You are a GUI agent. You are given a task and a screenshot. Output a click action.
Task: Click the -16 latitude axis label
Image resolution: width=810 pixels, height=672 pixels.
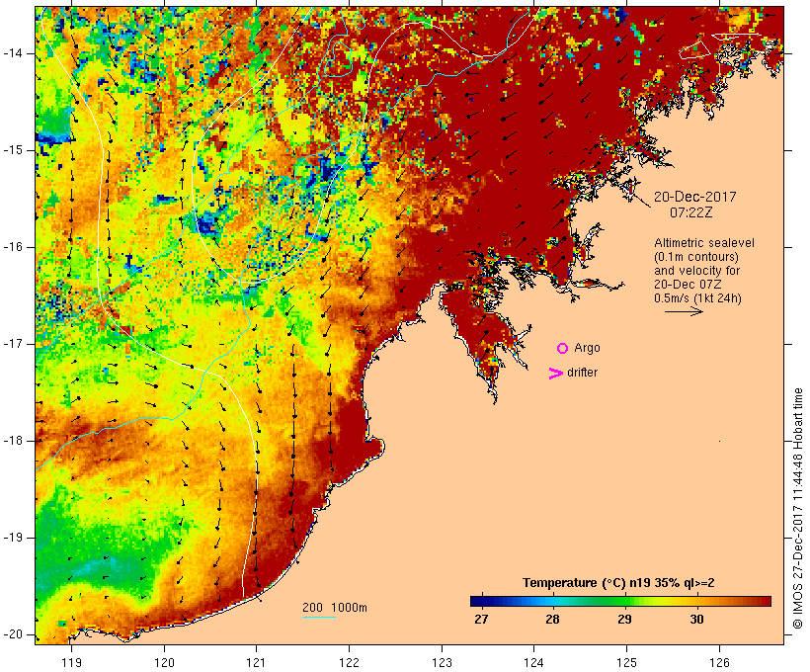tap(13, 247)
